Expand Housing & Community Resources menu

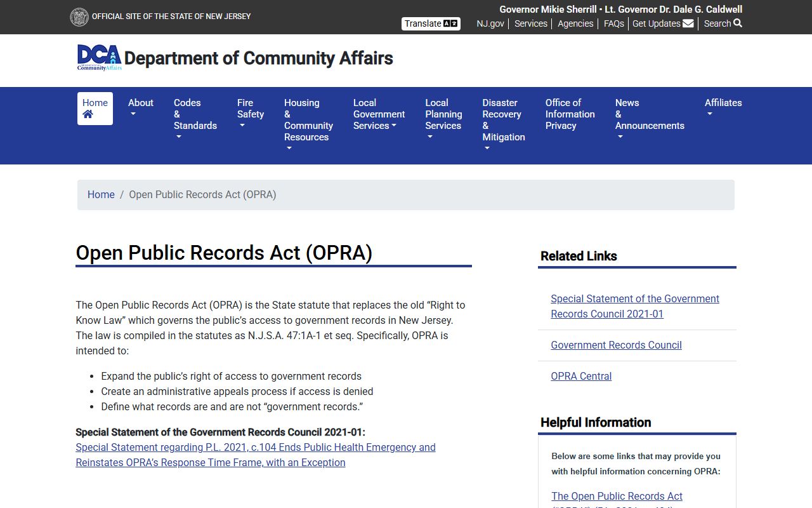click(x=308, y=126)
